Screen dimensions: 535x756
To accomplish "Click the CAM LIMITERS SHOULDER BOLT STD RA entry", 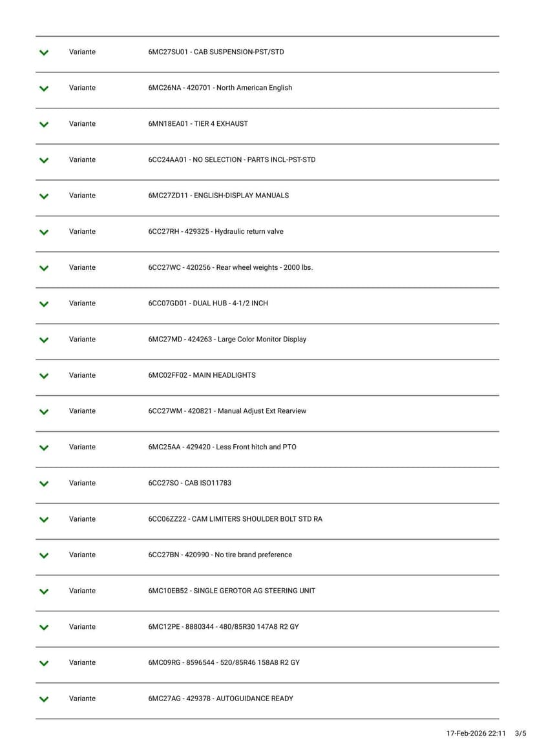I will coord(235,519).
